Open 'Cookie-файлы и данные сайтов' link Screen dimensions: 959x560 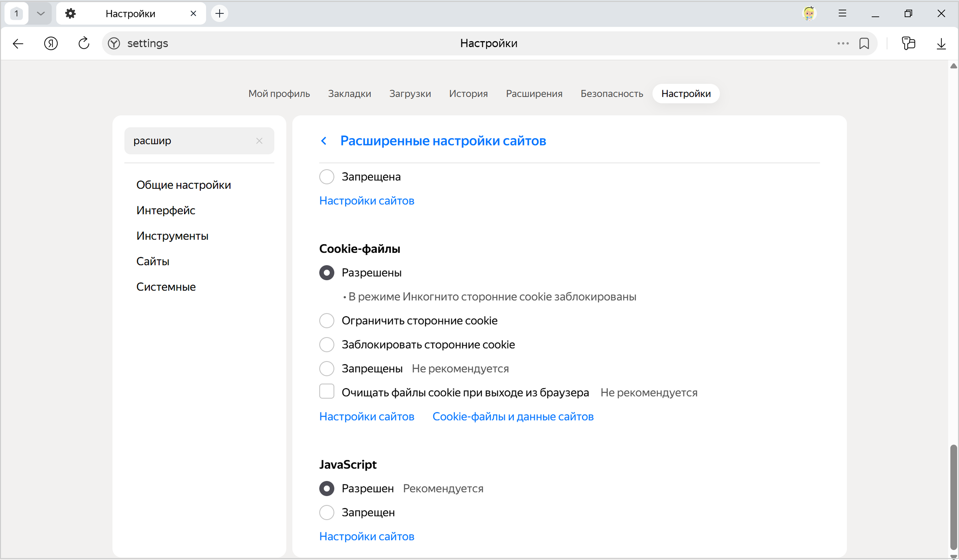pos(513,417)
